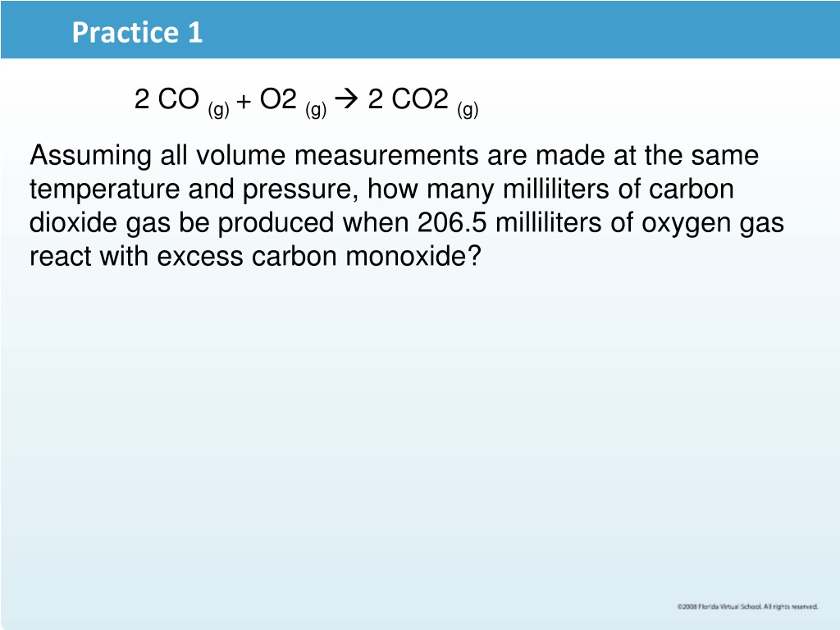Click the (g) subscript after 2 CO
Viewport: 840px width, 630px height.
(x=218, y=110)
